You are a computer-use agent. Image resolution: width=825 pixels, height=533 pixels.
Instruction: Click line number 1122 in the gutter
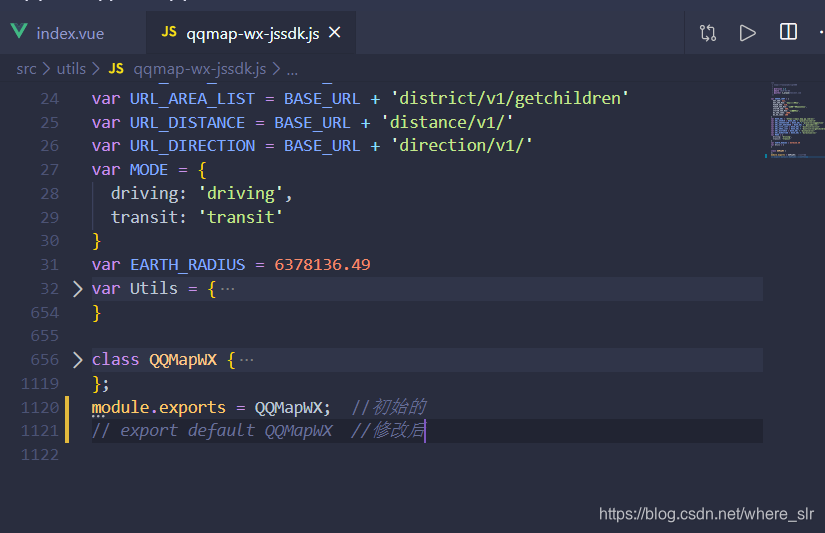click(x=40, y=455)
